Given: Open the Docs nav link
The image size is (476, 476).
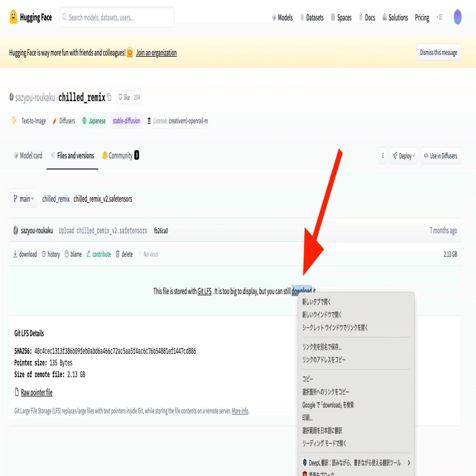Looking at the screenshot, I should (367, 18).
